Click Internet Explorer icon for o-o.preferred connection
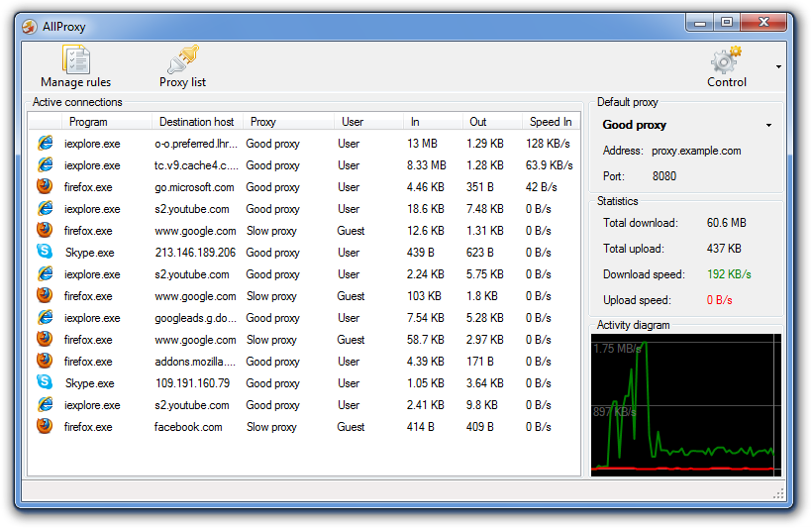Image resolution: width=812 pixels, height=528 pixels. [x=45, y=144]
